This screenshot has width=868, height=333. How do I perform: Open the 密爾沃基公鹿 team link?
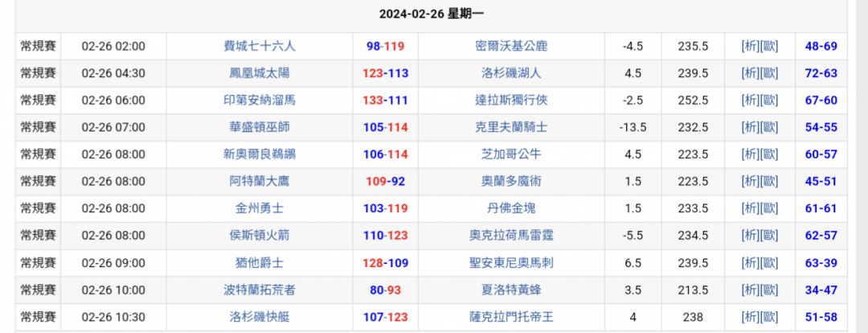click(511, 46)
